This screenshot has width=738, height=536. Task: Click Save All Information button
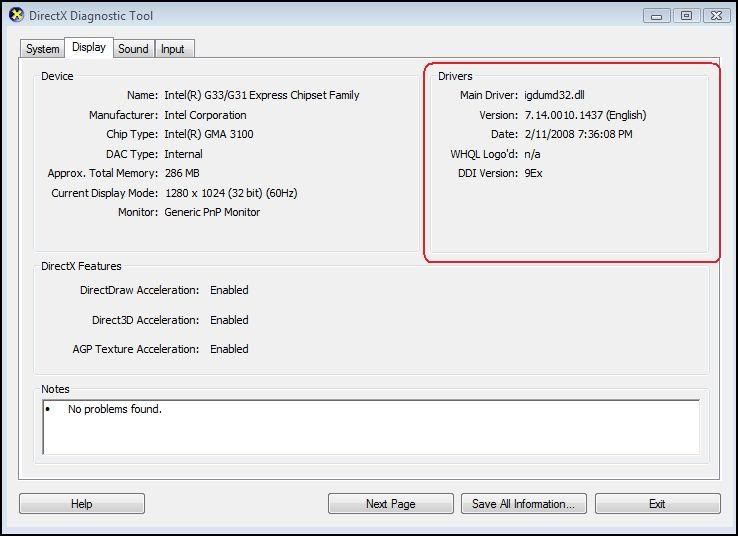tap(524, 504)
